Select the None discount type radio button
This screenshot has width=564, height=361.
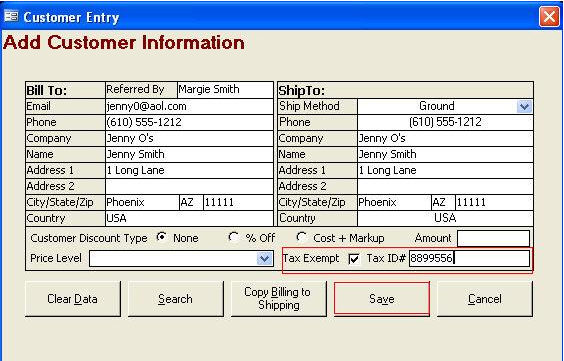click(162, 237)
